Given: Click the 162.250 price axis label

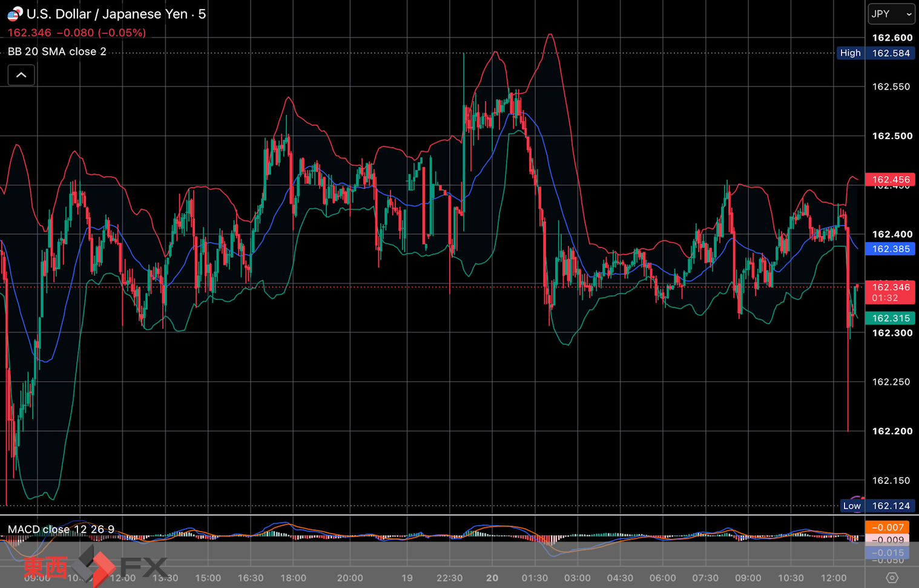Looking at the screenshot, I should (x=891, y=382).
